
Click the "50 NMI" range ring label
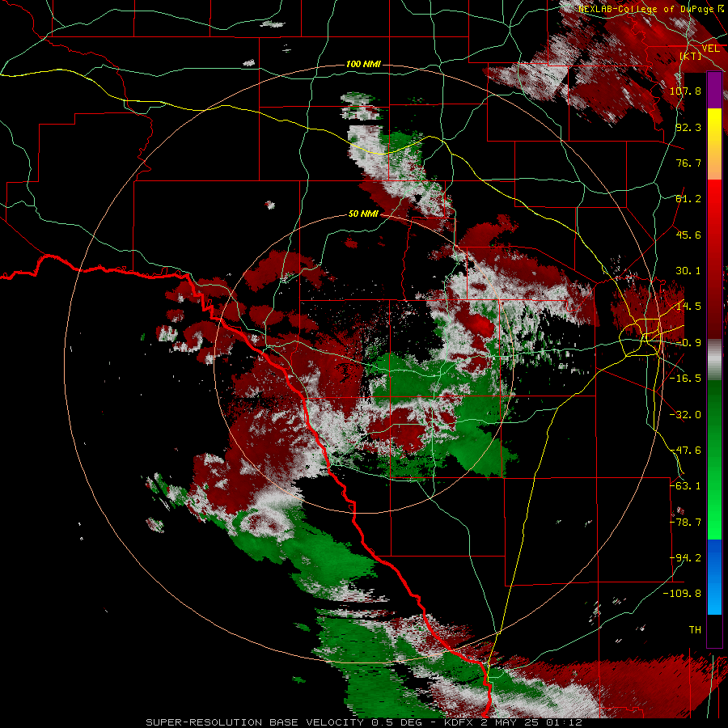[x=363, y=214]
